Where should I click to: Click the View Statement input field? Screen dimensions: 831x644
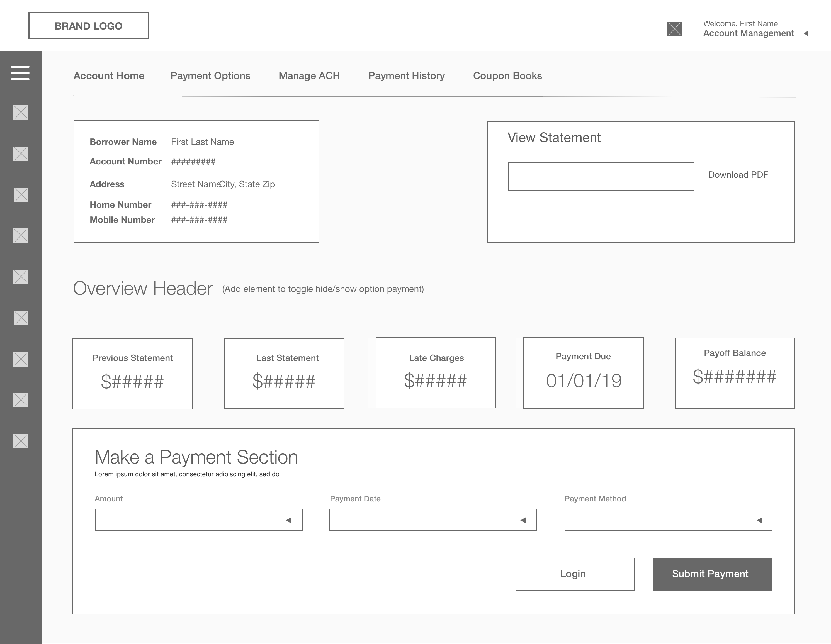tap(601, 177)
